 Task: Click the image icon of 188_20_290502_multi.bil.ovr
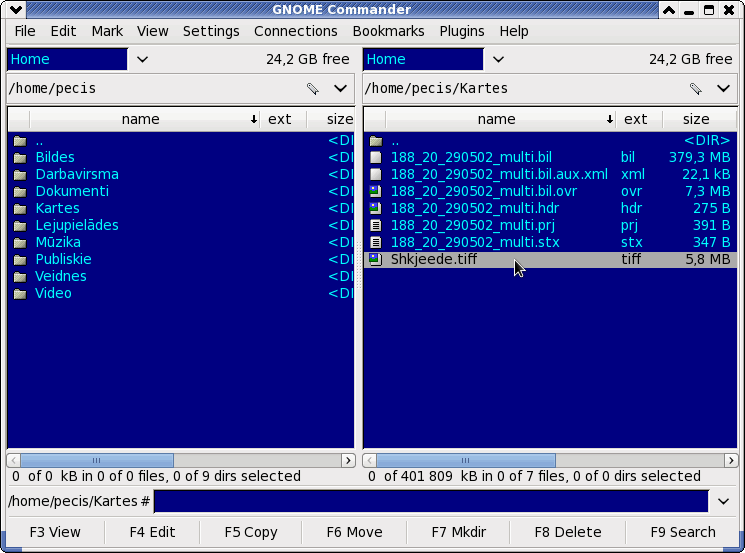click(x=376, y=191)
